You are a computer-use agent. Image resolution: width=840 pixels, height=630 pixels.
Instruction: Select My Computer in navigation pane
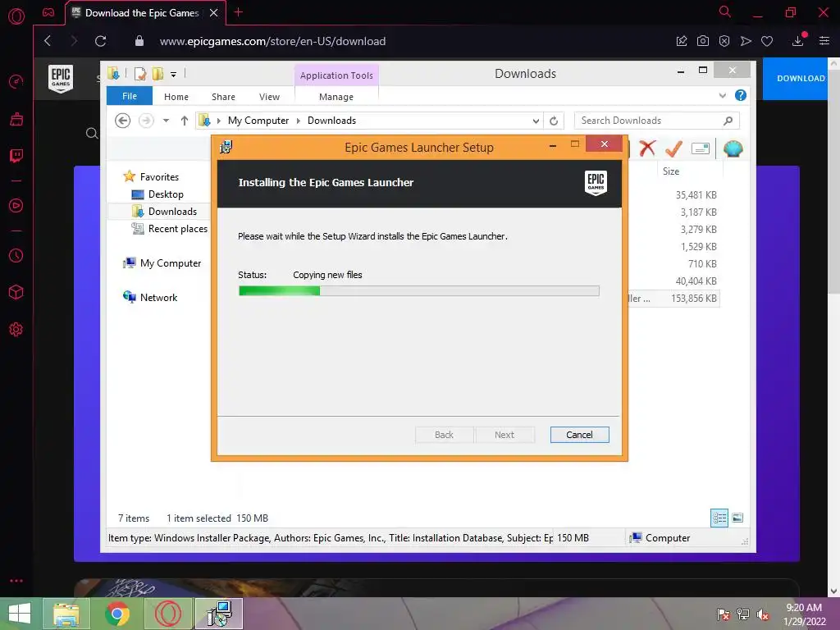171,263
